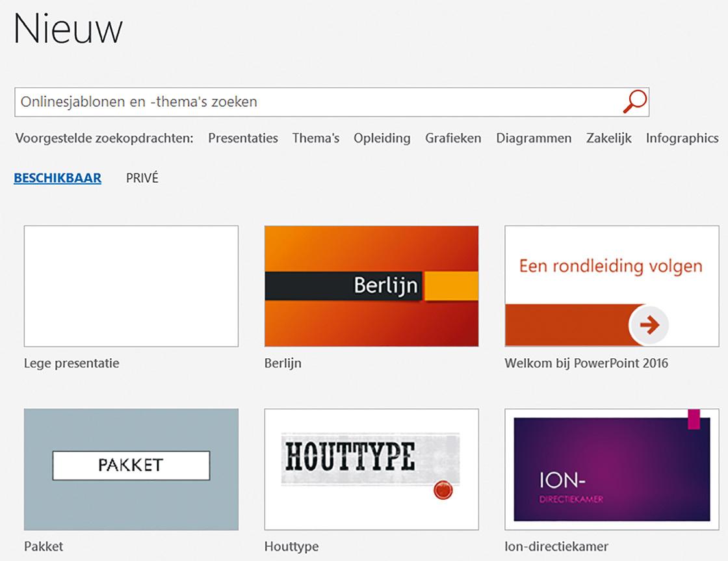This screenshot has width=728, height=561.
Task: Open the Een rondleiding volgen tour thumbnail
Action: point(612,286)
